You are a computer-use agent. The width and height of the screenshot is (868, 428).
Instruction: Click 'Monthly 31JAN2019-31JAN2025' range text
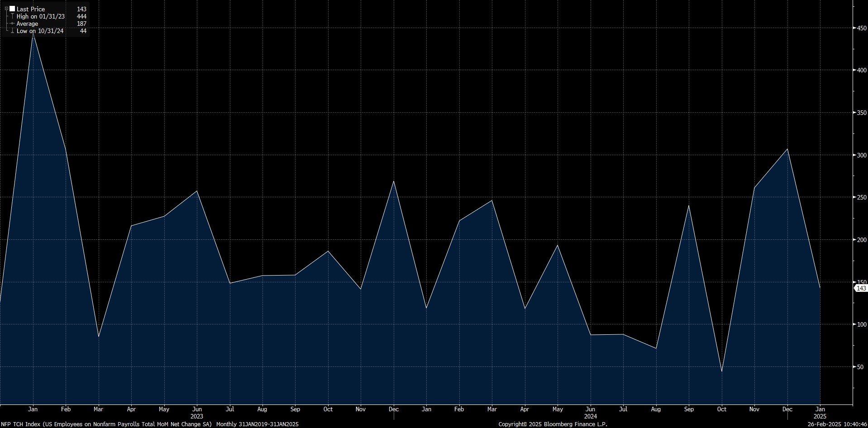click(258, 424)
